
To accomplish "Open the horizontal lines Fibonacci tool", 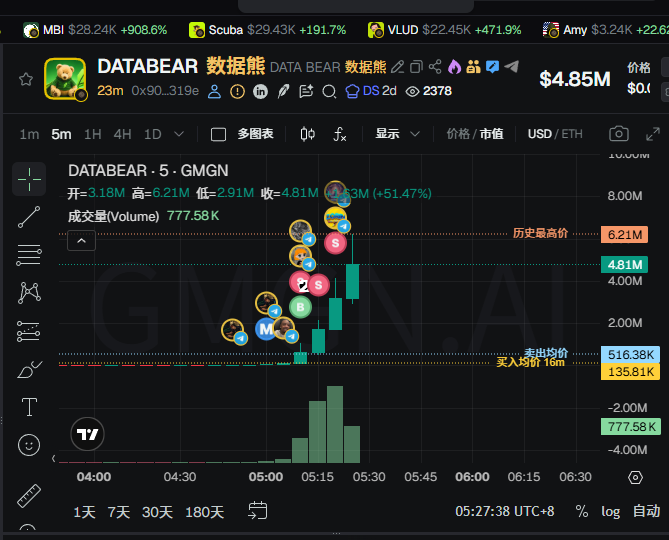I will 29,255.
